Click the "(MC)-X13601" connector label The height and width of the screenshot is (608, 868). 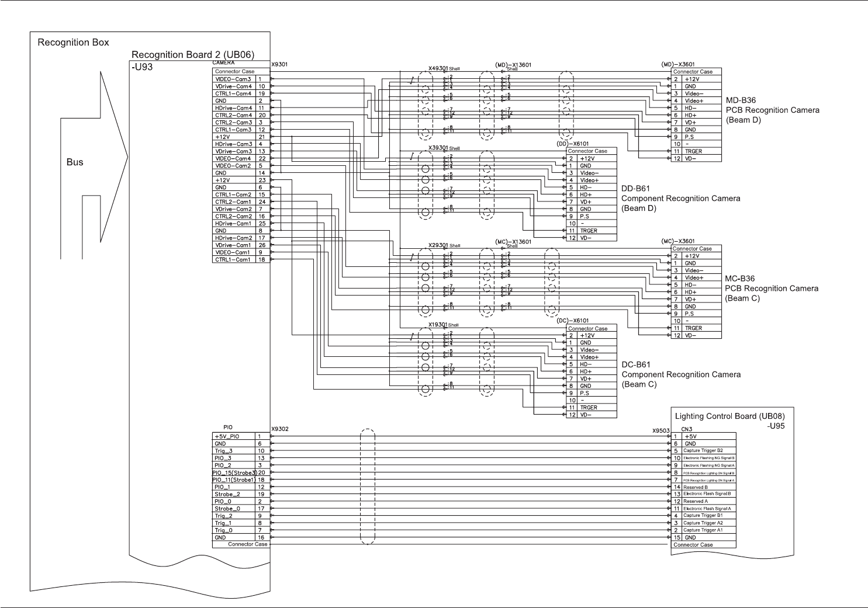tap(513, 241)
